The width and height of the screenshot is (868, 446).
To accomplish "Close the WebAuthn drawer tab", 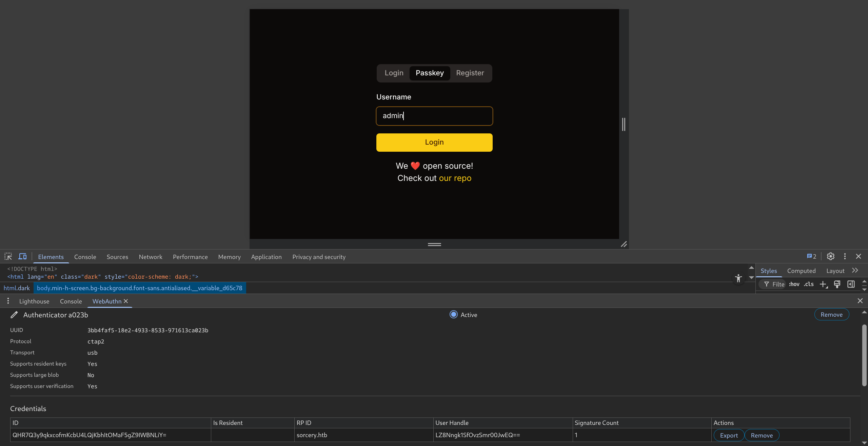I will coord(126,301).
